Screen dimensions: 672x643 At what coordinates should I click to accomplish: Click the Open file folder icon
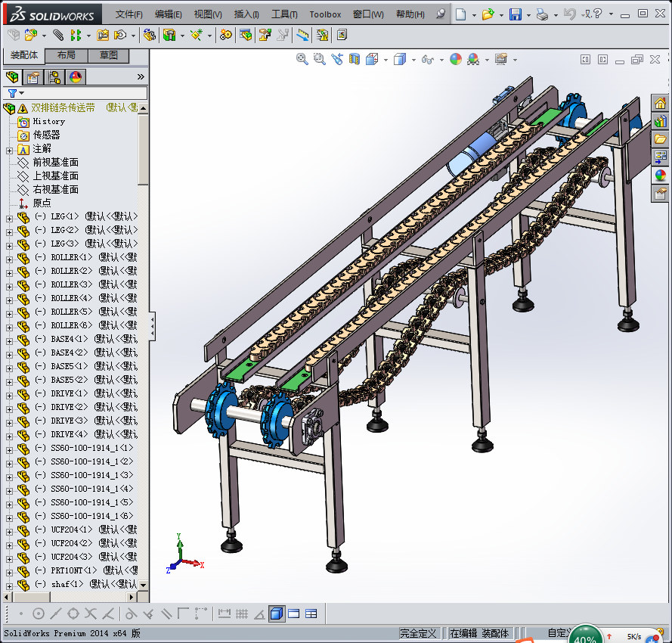(488, 14)
